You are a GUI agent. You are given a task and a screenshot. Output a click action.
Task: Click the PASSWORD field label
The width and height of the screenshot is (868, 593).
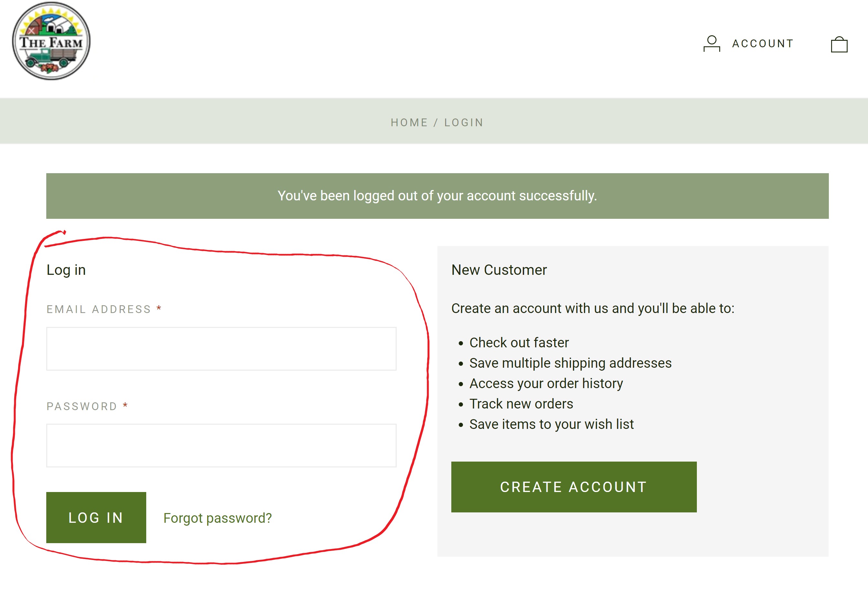(x=82, y=406)
